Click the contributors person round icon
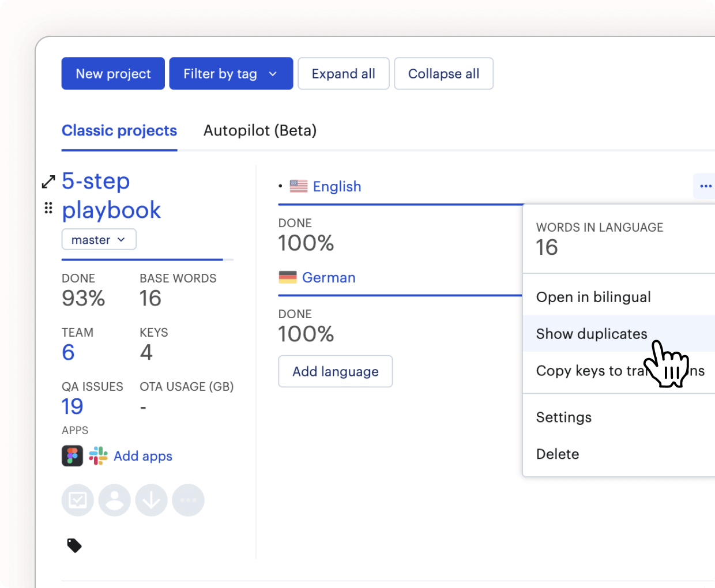The width and height of the screenshot is (715, 588). click(x=115, y=500)
